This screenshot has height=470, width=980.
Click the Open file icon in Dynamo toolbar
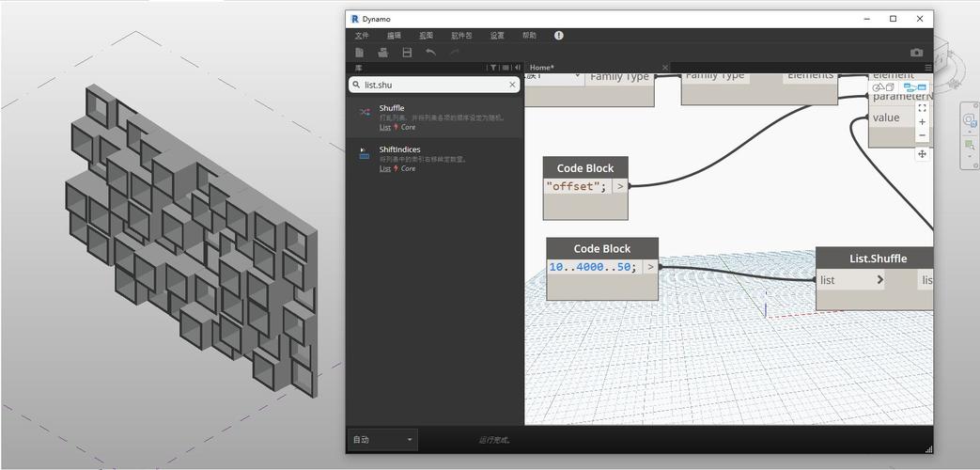coord(383,53)
